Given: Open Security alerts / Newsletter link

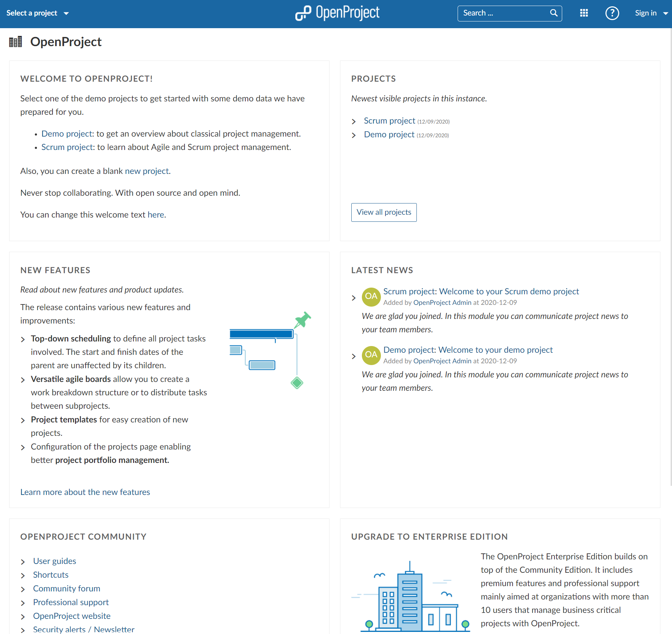Looking at the screenshot, I should 84,629.
